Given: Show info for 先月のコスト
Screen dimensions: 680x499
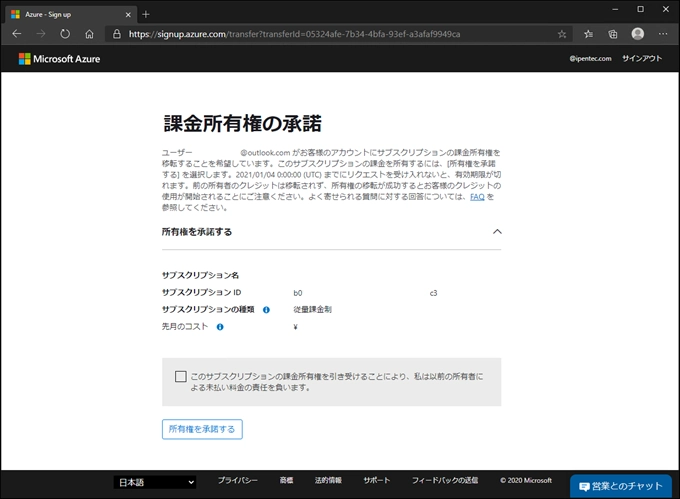Looking at the screenshot, I should coord(220,327).
